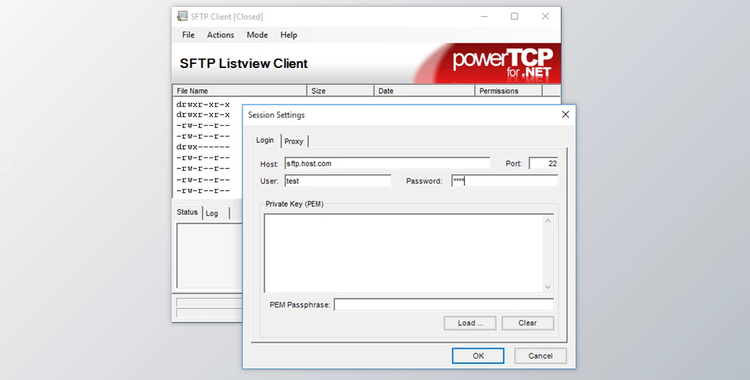Open the Help menu
750x380 pixels.
coord(288,35)
